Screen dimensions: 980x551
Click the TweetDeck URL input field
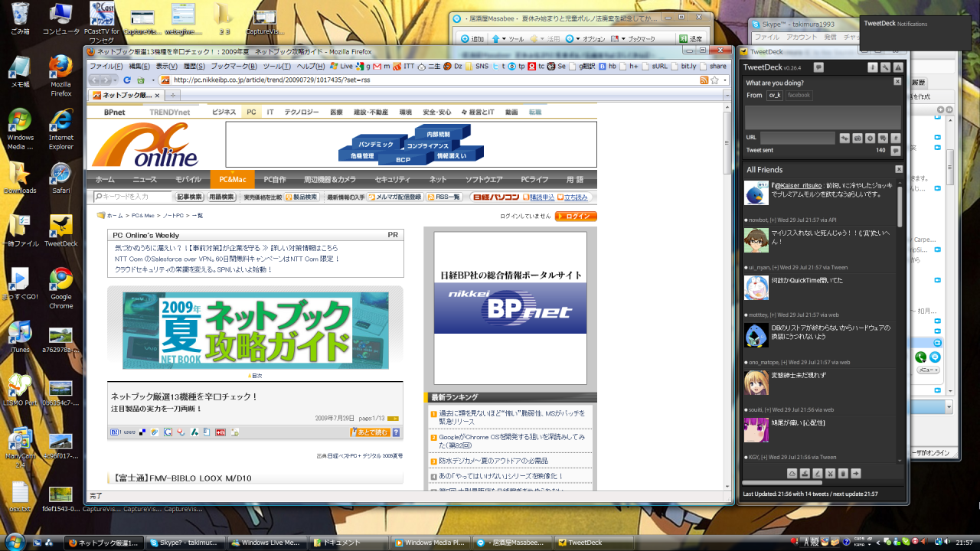[797, 138]
